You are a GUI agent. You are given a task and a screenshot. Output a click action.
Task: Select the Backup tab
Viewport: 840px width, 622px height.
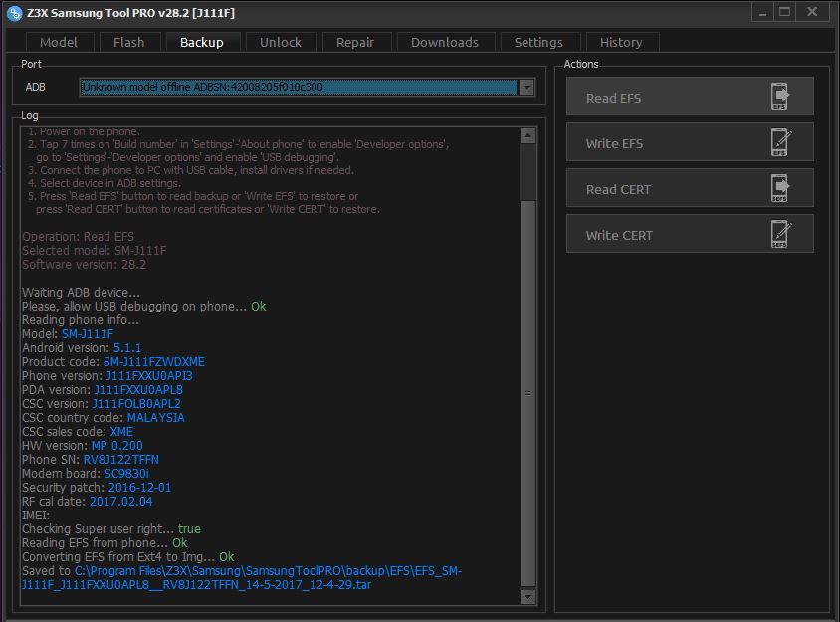202,43
